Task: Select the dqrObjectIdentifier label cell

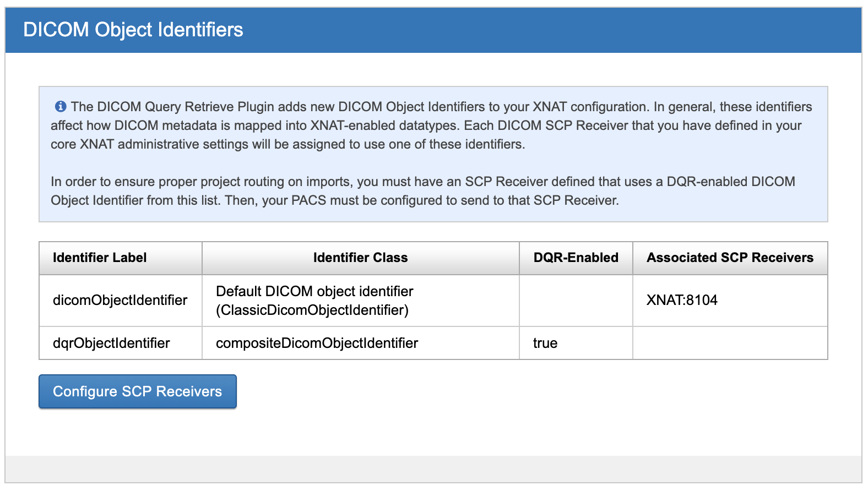Action: [111, 343]
